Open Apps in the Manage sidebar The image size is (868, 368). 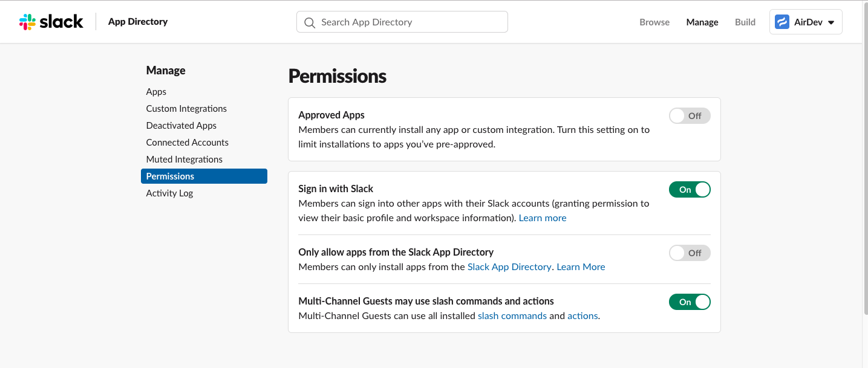point(156,92)
